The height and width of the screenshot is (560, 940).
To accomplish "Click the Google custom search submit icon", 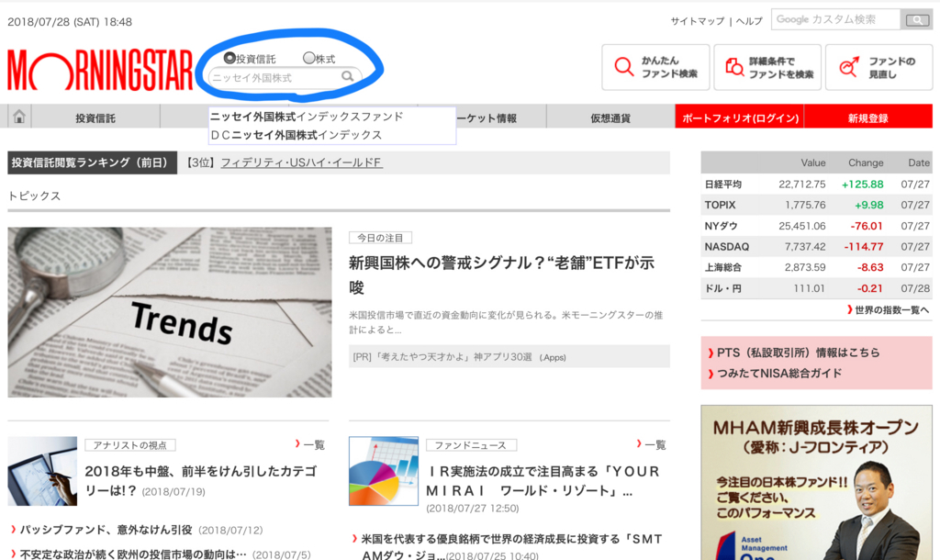I will [917, 20].
